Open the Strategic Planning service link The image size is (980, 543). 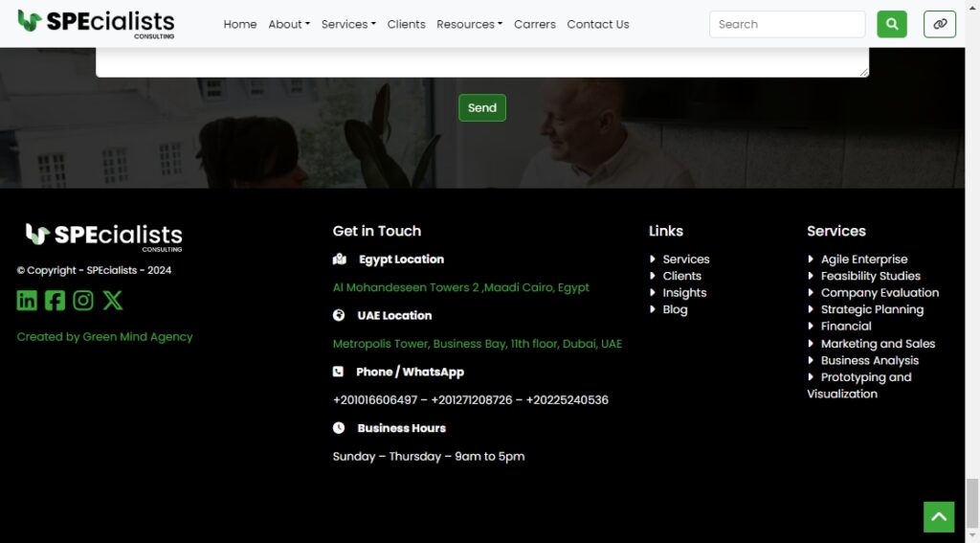click(873, 309)
